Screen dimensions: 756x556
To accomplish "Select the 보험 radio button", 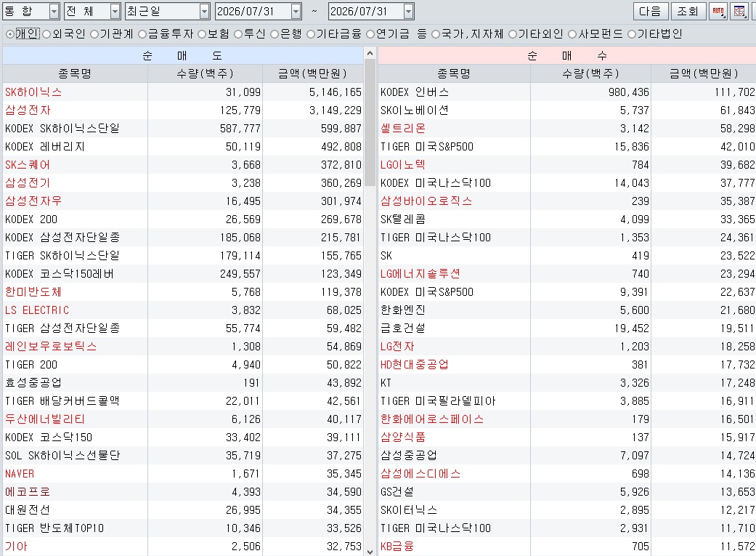I will coord(202,34).
